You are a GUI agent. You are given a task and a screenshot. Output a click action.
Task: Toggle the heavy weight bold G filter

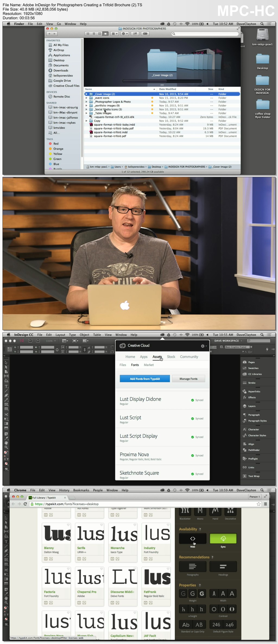point(202,594)
